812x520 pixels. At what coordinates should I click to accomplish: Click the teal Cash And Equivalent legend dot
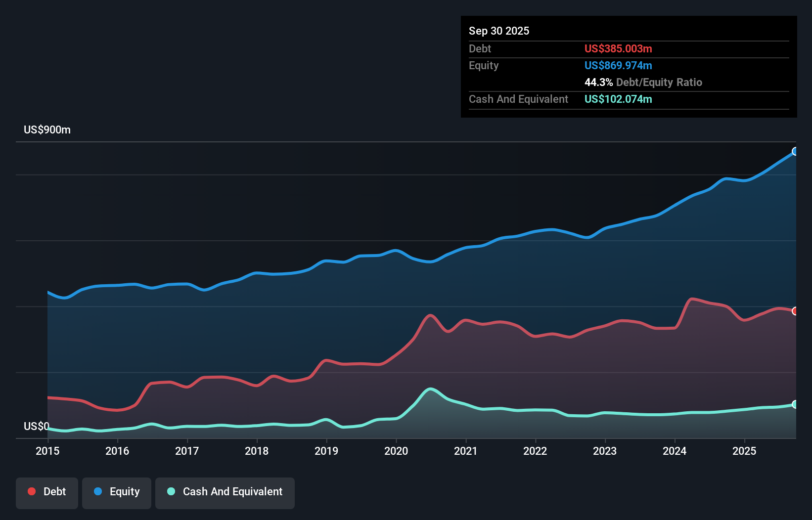pos(171,491)
